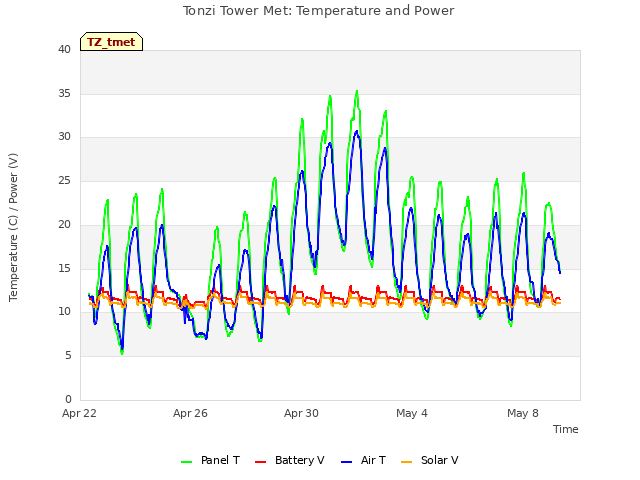Click the y-axis value 5

68,356
